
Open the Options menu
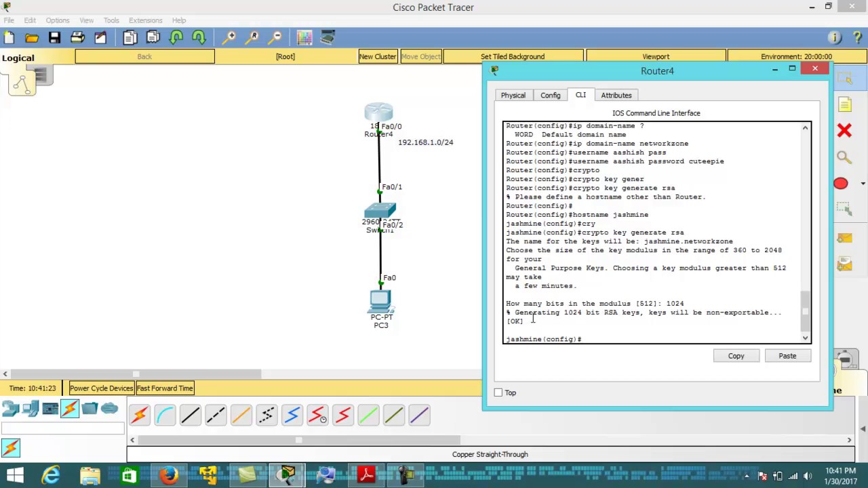click(58, 20)
